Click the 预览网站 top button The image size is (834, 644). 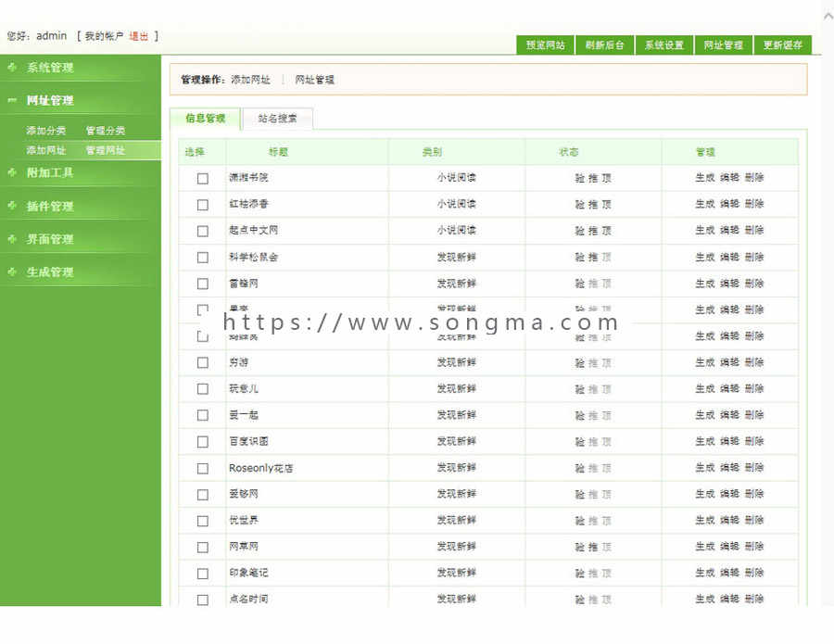(545, 45)
